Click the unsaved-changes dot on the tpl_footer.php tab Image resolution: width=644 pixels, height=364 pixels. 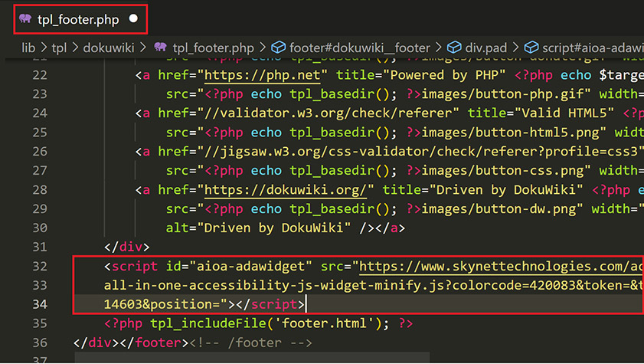(134, 19)
